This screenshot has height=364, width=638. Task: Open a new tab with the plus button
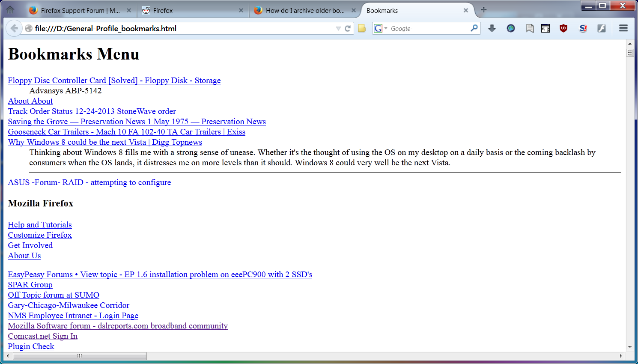tap(484, 10)
